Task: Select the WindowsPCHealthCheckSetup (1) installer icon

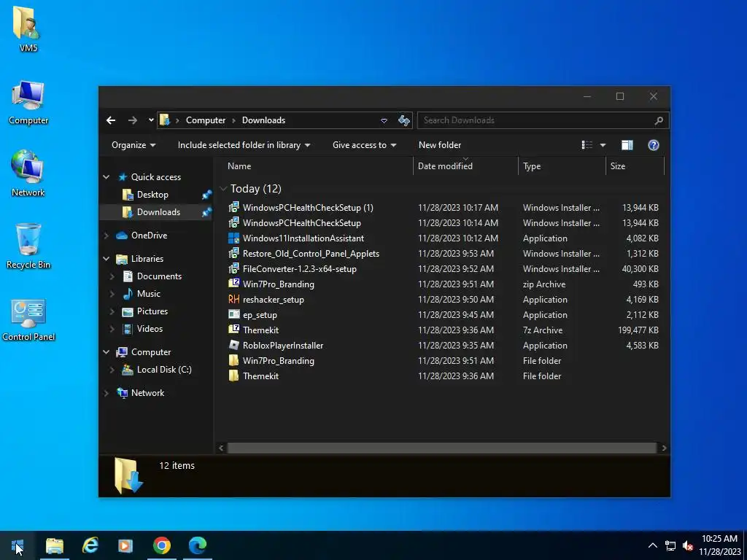Action: [233, 208]
